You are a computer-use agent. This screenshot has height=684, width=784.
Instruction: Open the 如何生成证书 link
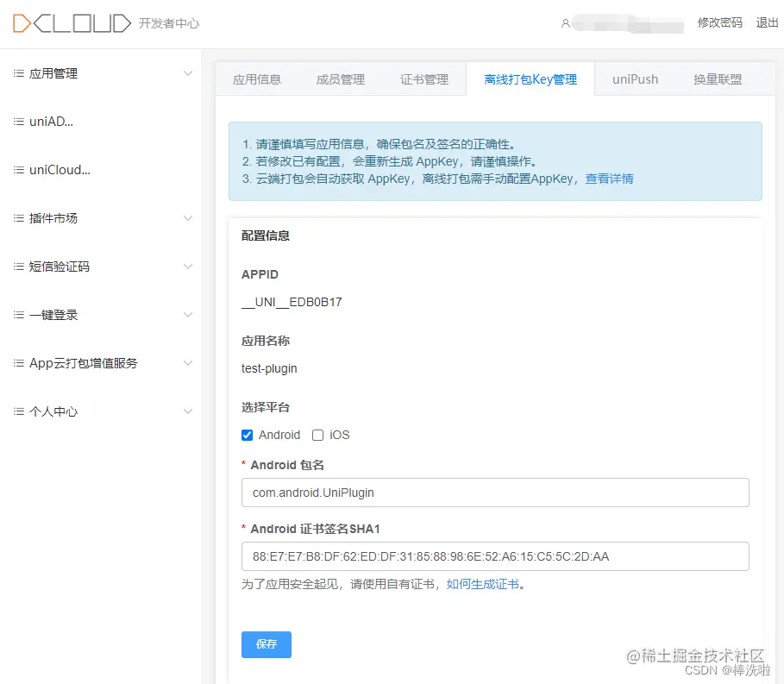pos(482,584)
